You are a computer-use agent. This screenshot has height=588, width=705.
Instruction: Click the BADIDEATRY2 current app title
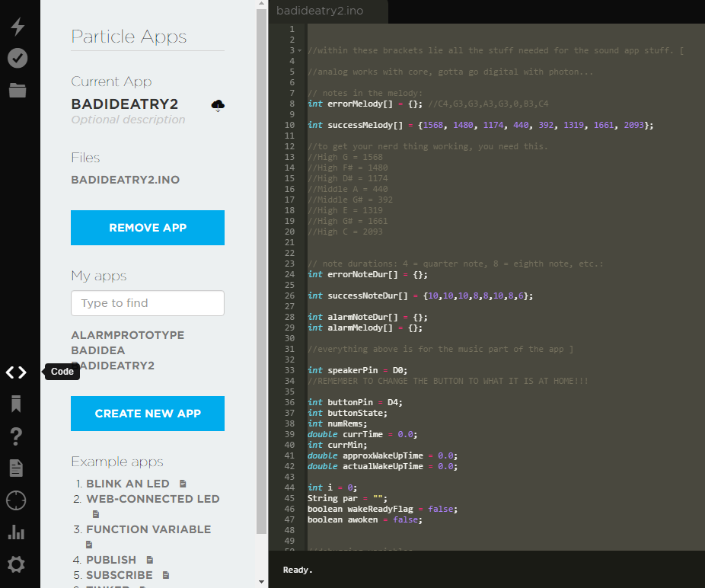(x=125, y=104)
